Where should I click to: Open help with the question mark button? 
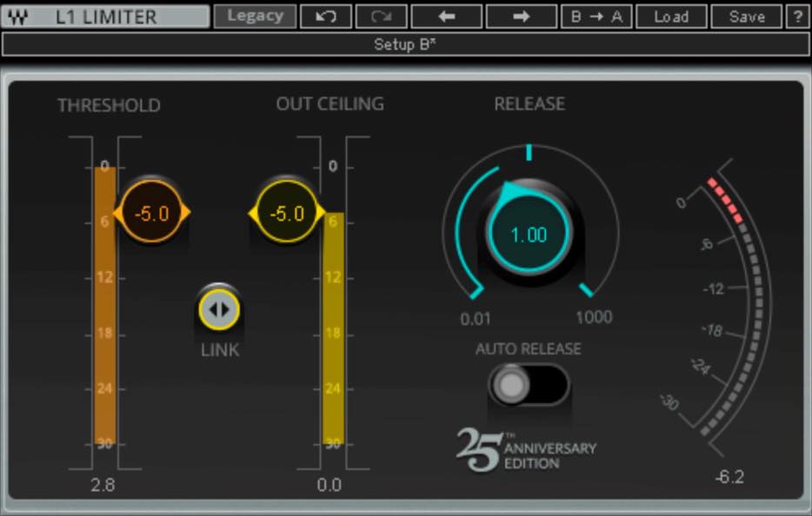tap(797, 17)
